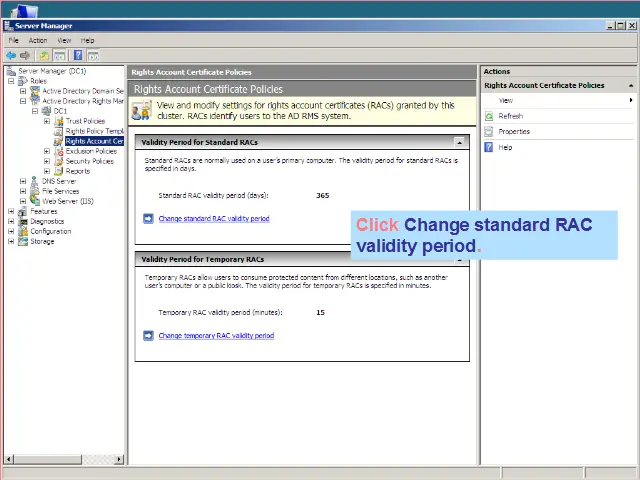640x480 pixels.
Task: Click the Security Policies tree icon
Action: coord(59,161)
